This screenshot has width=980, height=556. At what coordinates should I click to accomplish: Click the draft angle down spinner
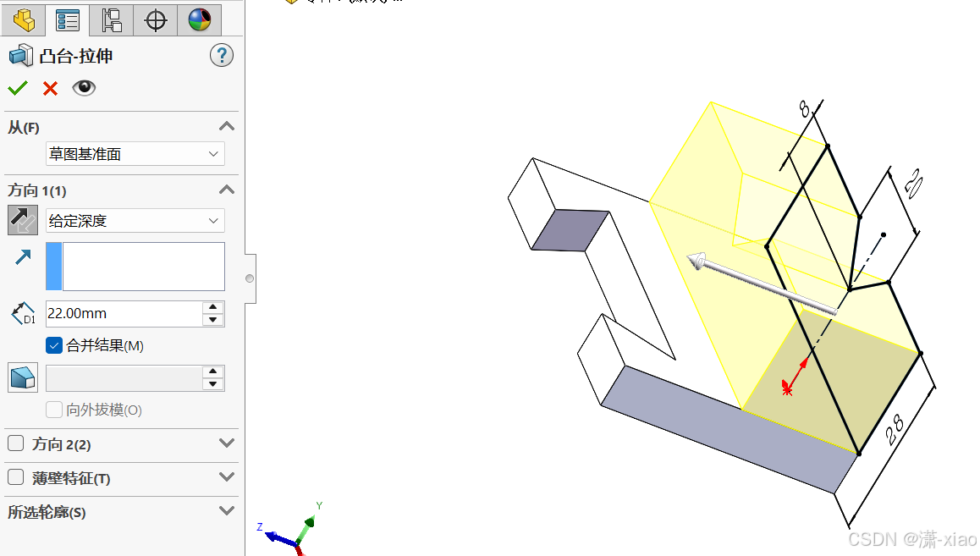click(x=213, y=384)
